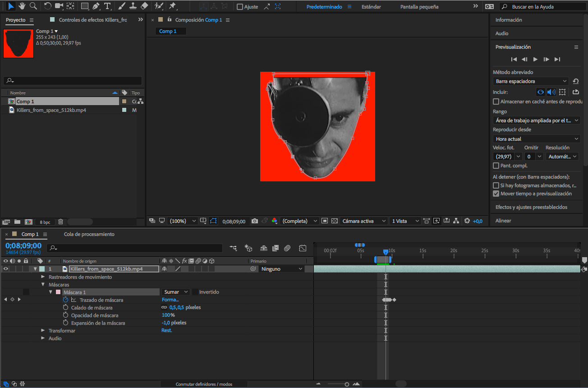Open the Graph Editor in timeline
Image resolution: width=588 pixels, height=388 pixels.
coord(303,248)
